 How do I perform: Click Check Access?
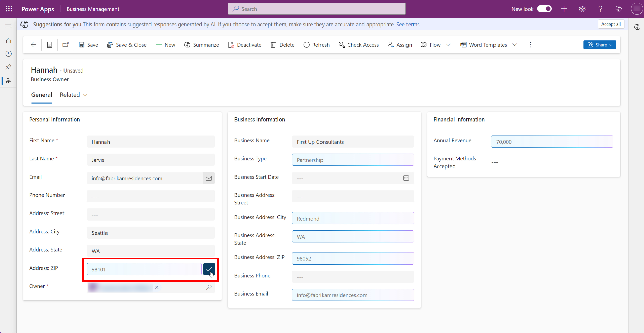click(358, 45)
